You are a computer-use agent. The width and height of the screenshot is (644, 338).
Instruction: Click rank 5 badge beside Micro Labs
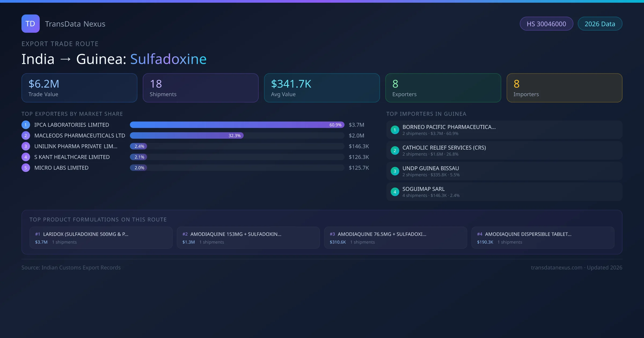(26, 168)
